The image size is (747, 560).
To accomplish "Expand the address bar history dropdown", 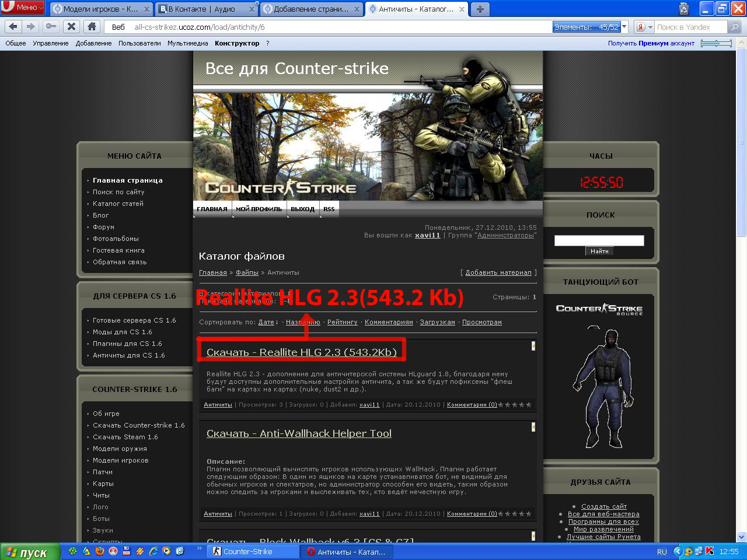I will pos(624,27).
